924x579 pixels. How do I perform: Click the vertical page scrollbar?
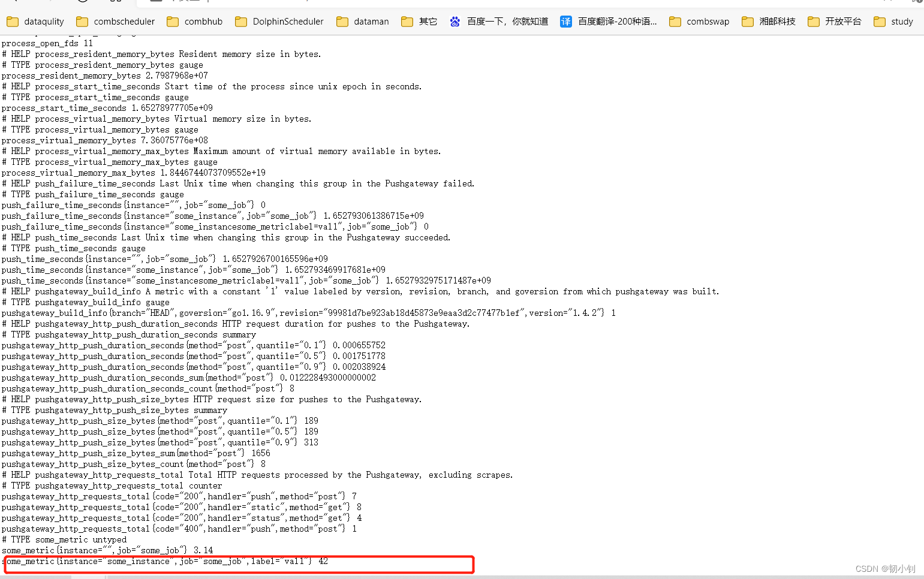[x=922, y=300]
